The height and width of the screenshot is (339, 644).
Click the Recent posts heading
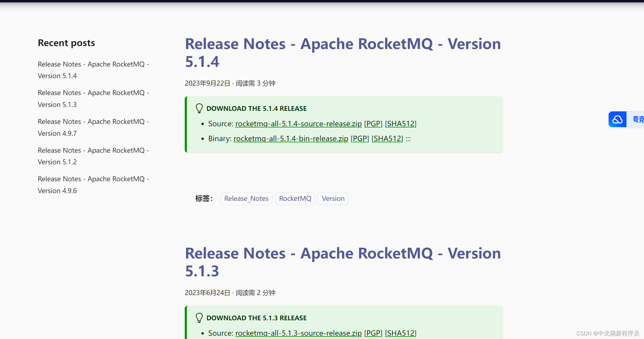[x=67, y=43]
